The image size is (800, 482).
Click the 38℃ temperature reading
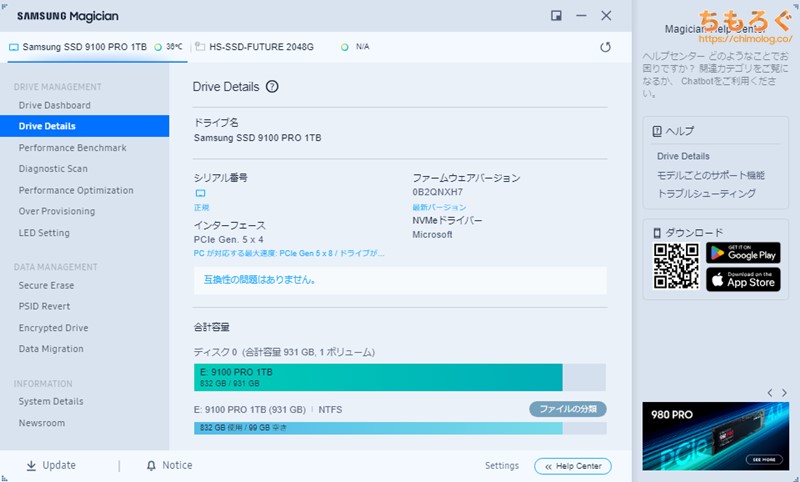point(174,46)
